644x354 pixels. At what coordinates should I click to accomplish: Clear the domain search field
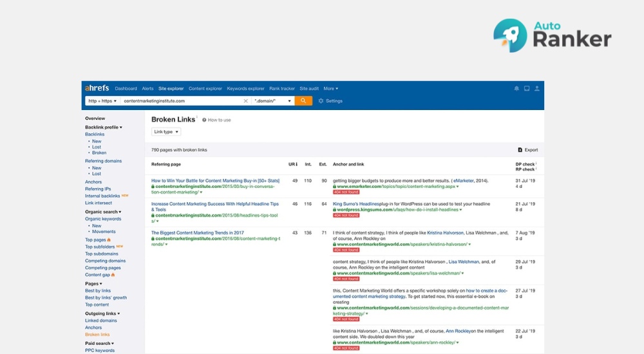[x=245, y=100]
